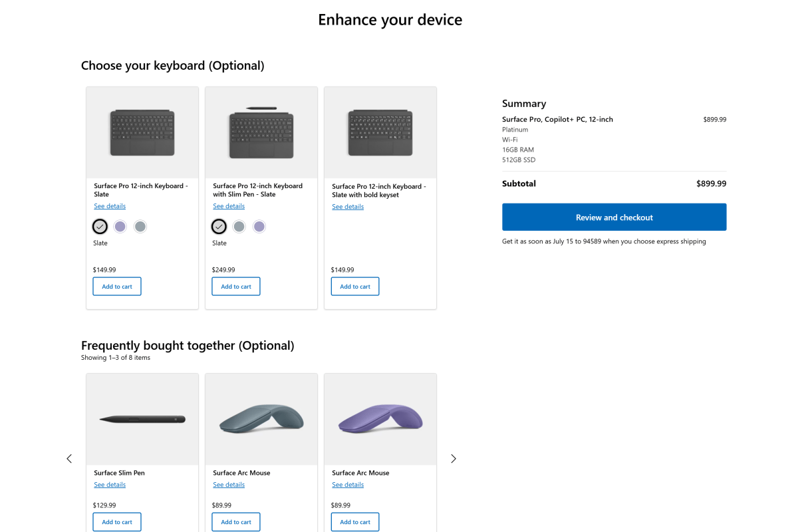
Task: Add the Slate keyboard to cart
Action: (x=116, y=286)
